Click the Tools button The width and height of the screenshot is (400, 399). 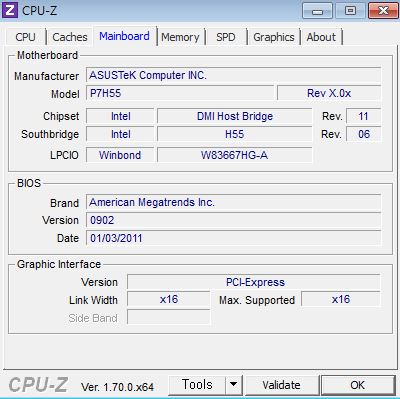[197, 385]
